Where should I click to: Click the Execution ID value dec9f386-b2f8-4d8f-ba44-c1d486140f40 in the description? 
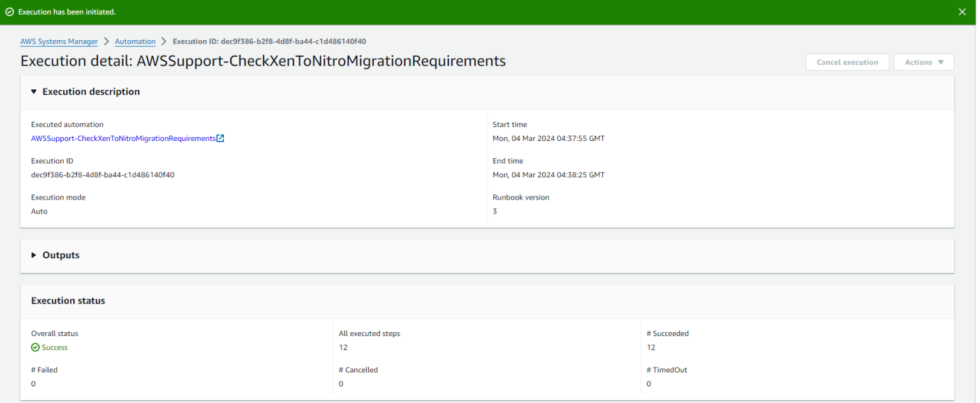tap(103, 175)
